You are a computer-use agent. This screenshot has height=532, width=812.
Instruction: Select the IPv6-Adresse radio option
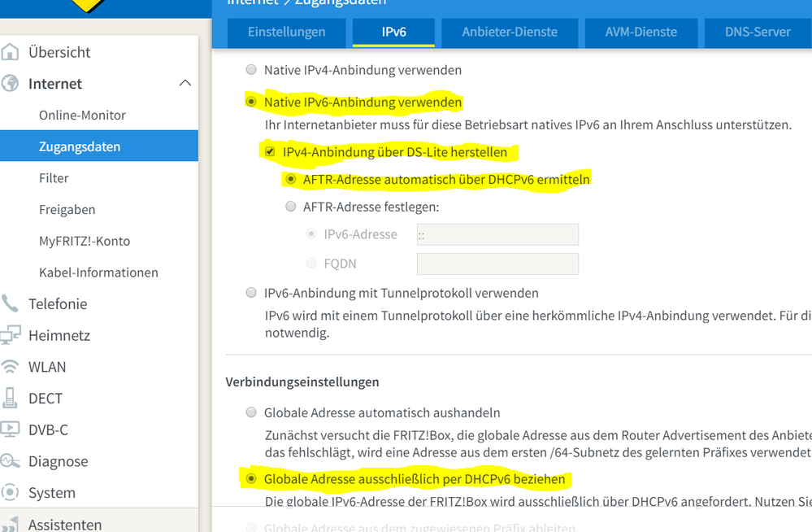[x=311, y=233]
